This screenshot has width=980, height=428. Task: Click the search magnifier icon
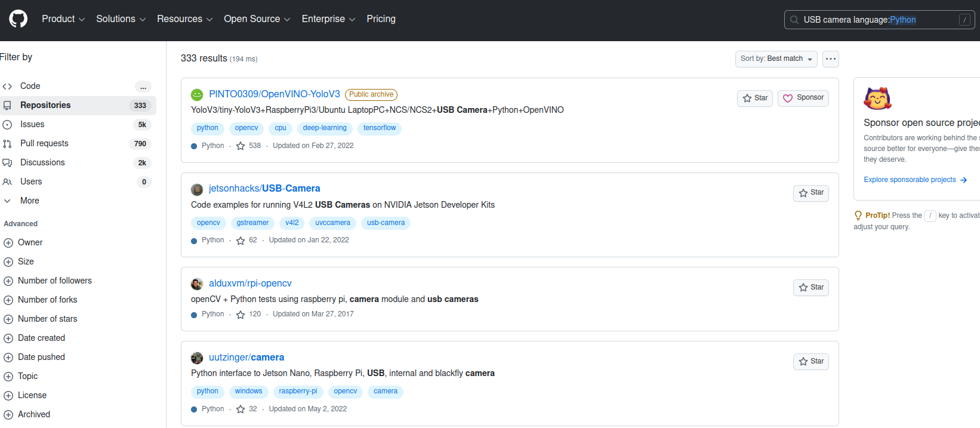tap(794, 20)
